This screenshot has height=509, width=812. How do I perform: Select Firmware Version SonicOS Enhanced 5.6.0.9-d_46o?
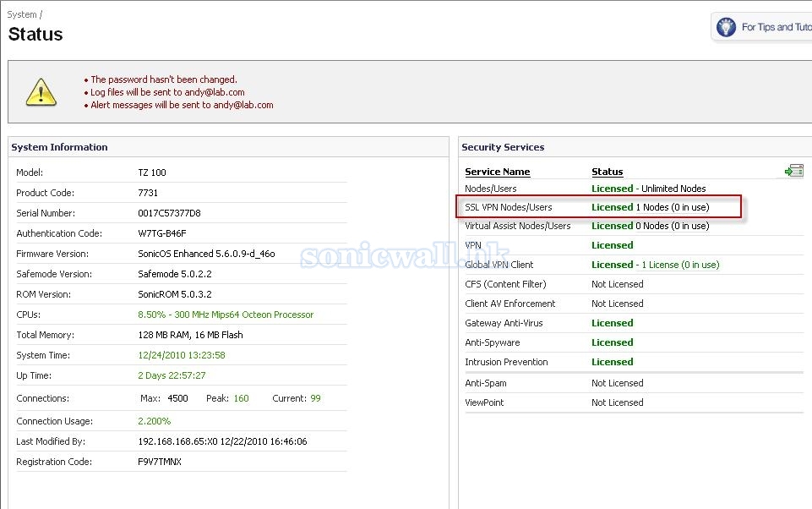click(x=206, y=254)
